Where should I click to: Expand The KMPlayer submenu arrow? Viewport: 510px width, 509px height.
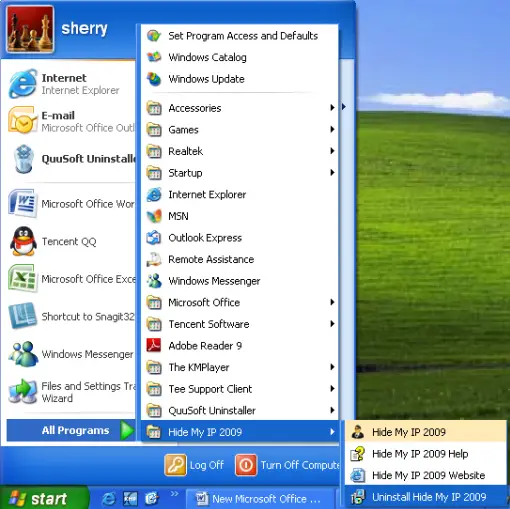point(332,367)
